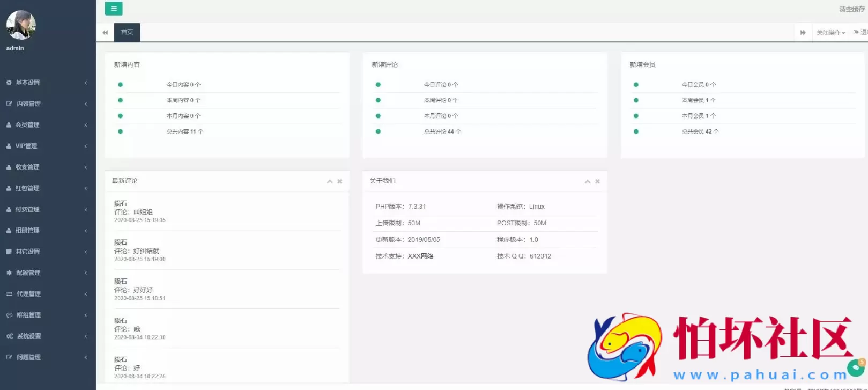Switch to the 首页 tab

(127, 32)
